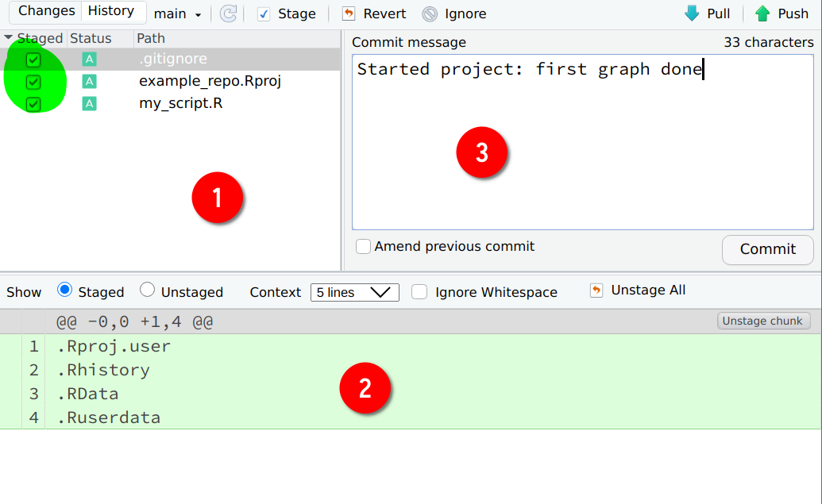Enable Amend previous commit checkbox
This screenshot has width=822, height=504.
tap(363, 246)
